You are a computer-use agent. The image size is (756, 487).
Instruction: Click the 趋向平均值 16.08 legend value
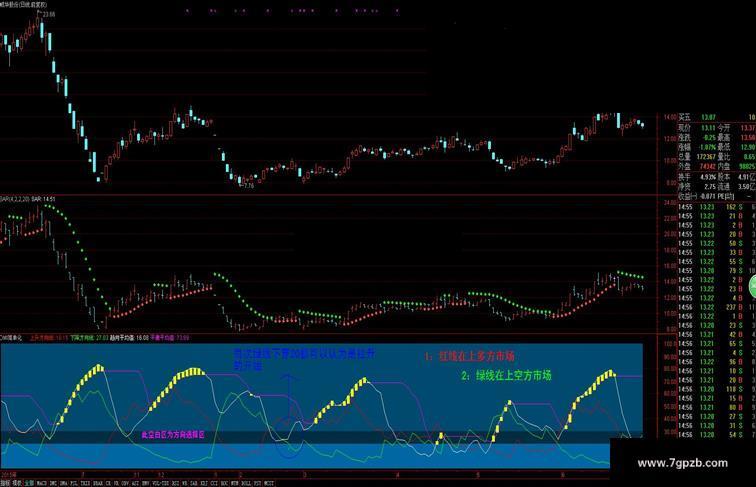tap(129, 338)
